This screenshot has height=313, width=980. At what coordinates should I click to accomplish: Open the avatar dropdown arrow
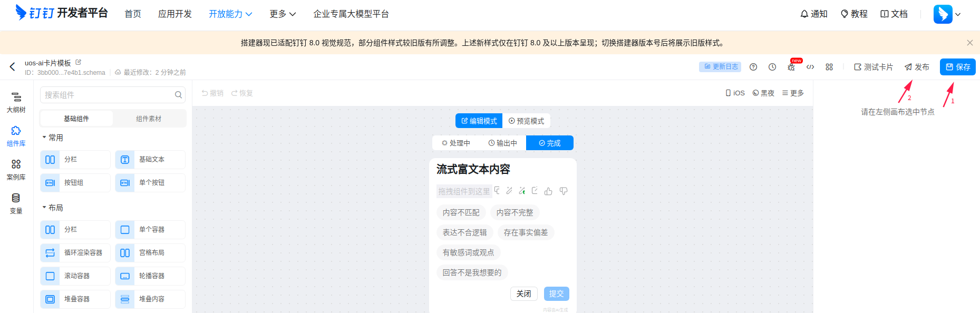point(958,15)
